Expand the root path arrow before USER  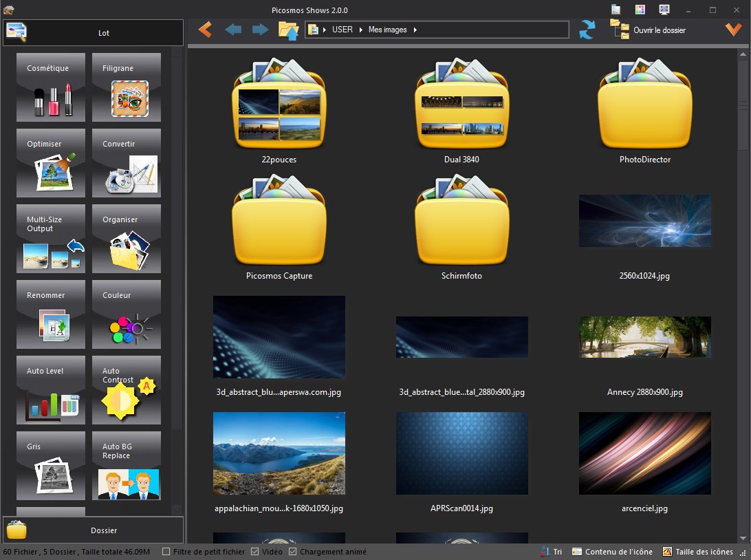[x=324, y=30]
